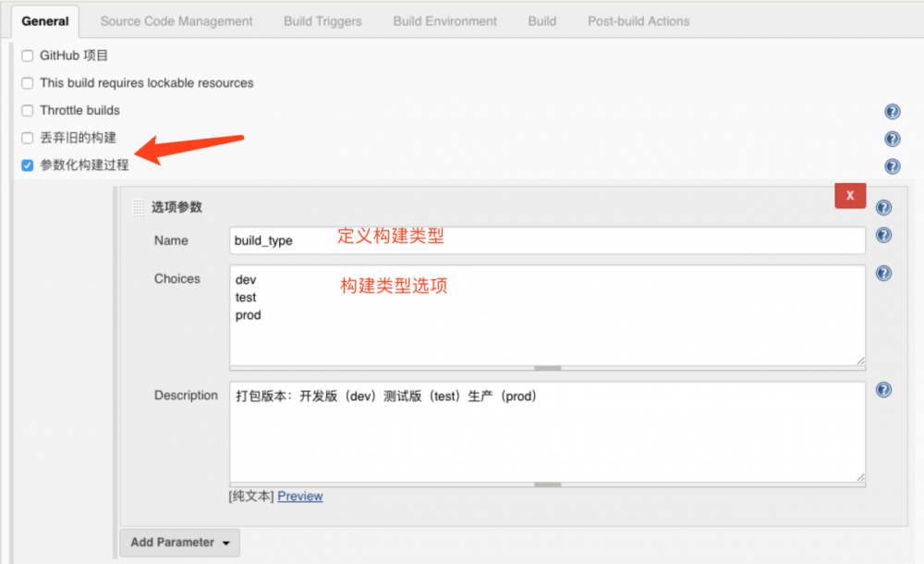Click the 'test' line in Choices
The height and width of the screenshot is (564, 924).
246,298
